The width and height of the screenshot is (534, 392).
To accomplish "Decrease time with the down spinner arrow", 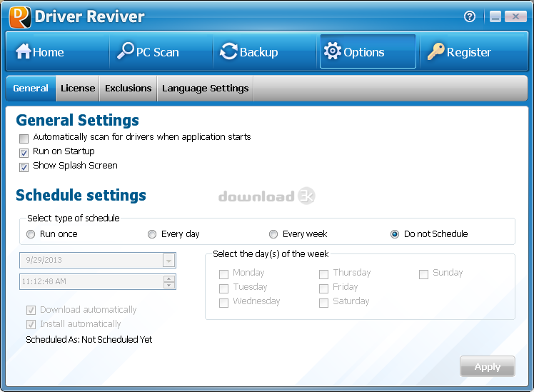I will coord(169,285).
